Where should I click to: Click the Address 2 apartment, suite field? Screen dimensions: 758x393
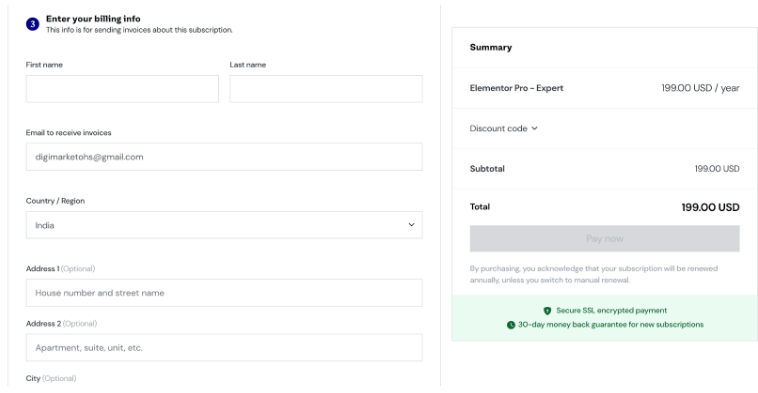click(224, 348)
